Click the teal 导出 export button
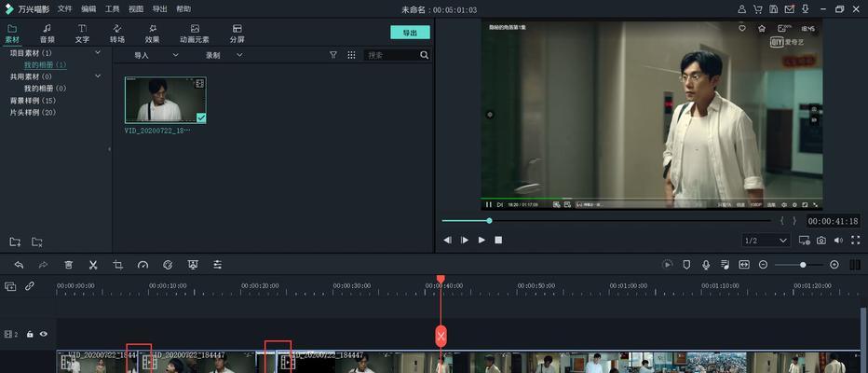Viewport: 868px width, 373px height. coord(410,33)
